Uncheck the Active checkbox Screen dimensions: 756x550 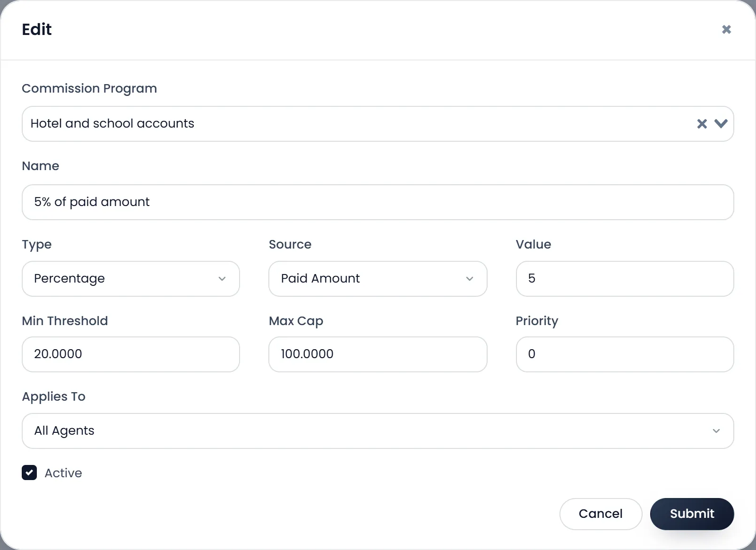coord(29,473)
